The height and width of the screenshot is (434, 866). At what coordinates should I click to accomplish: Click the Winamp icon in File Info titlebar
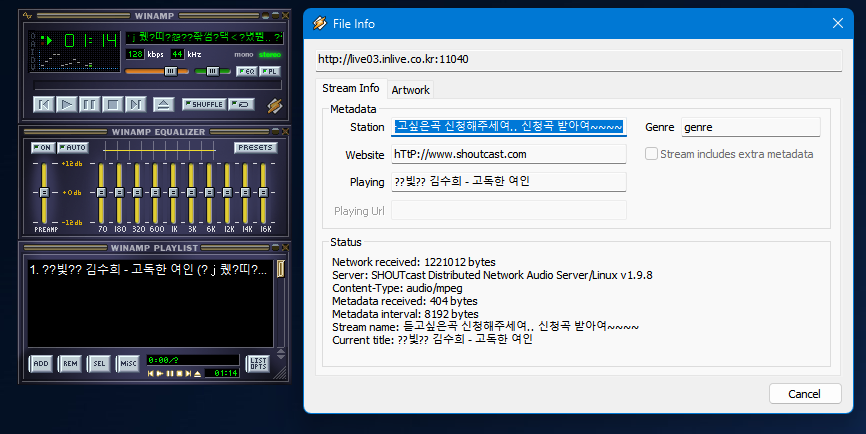point(320,23)
